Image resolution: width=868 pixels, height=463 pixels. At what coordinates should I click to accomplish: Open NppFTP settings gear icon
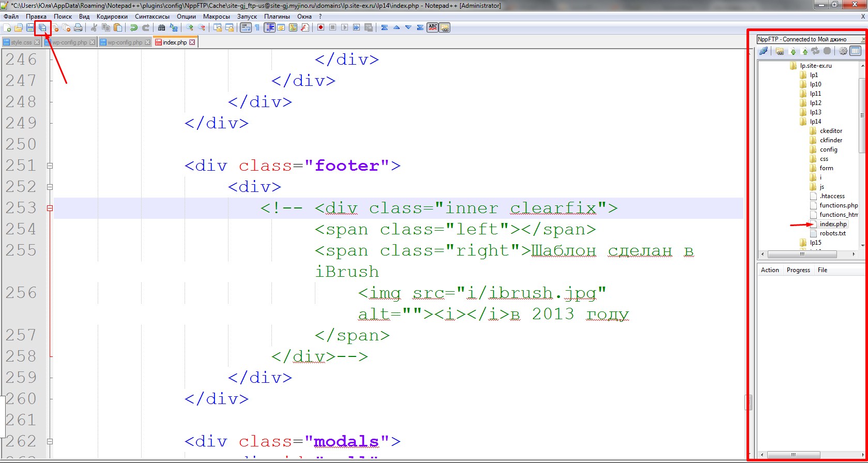(x=843, y=51)
